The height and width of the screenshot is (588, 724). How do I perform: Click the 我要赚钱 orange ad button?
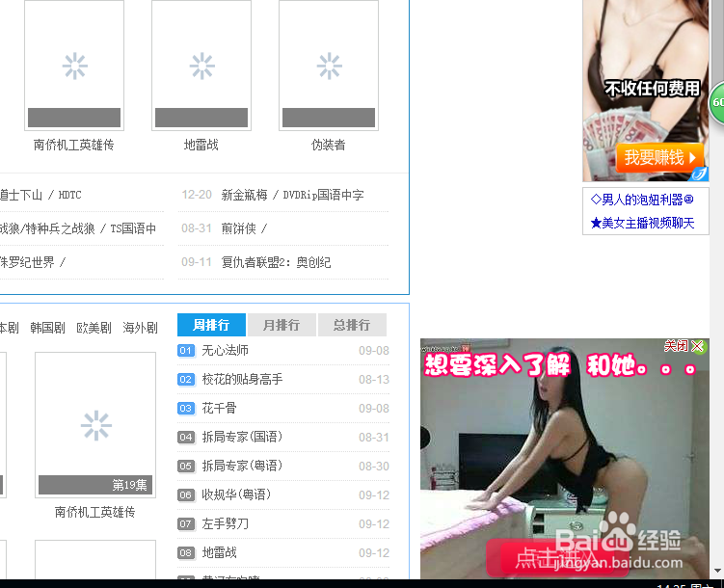(x=659, y=157)
